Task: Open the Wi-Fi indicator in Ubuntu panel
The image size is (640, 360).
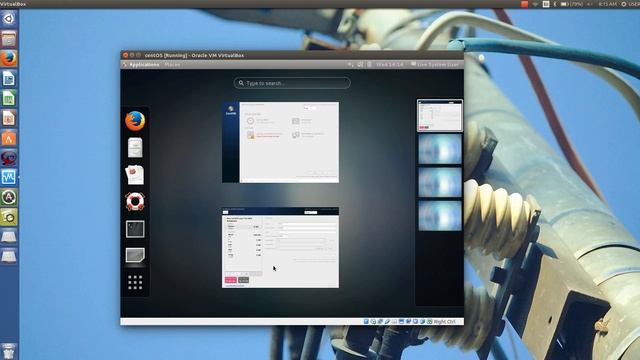Action: 535,4
